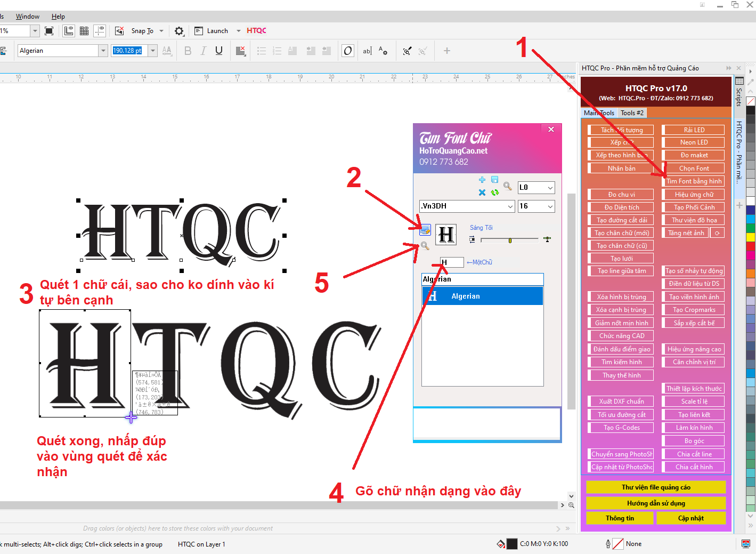This screenshot has width=756, height=554.
Task: Open the Help menu
Action: (x=58, y=17)
